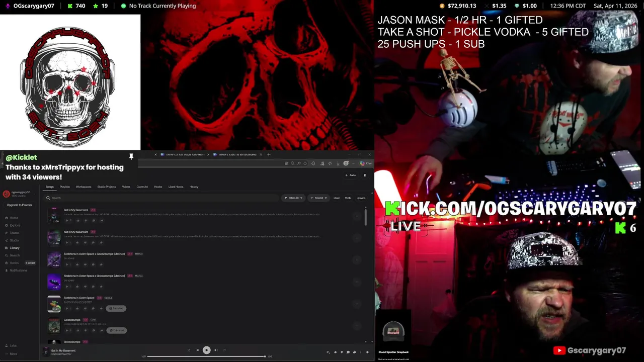644x362 pixels.
Task: Skip to previous track in player
Action: (197, 350)
